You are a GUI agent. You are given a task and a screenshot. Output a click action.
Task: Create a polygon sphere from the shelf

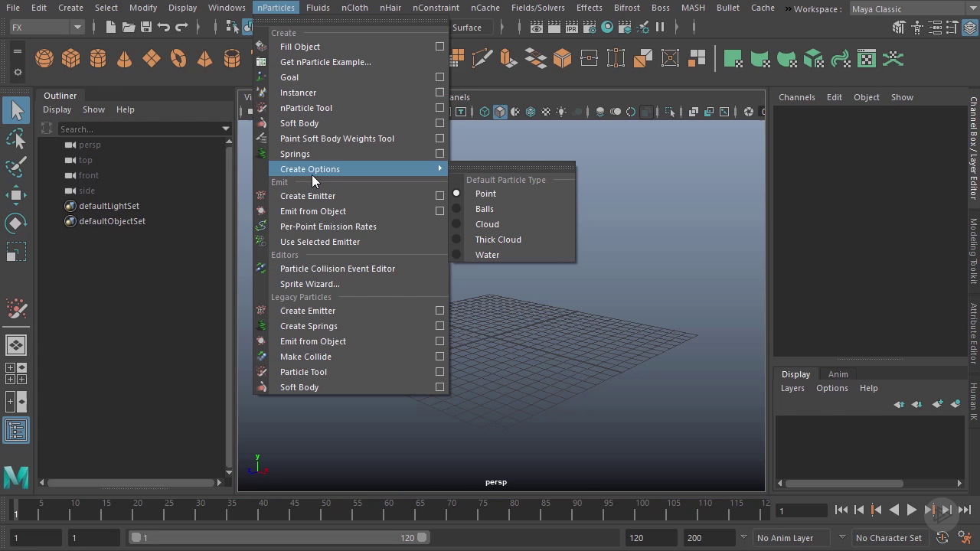click(44, 59)
